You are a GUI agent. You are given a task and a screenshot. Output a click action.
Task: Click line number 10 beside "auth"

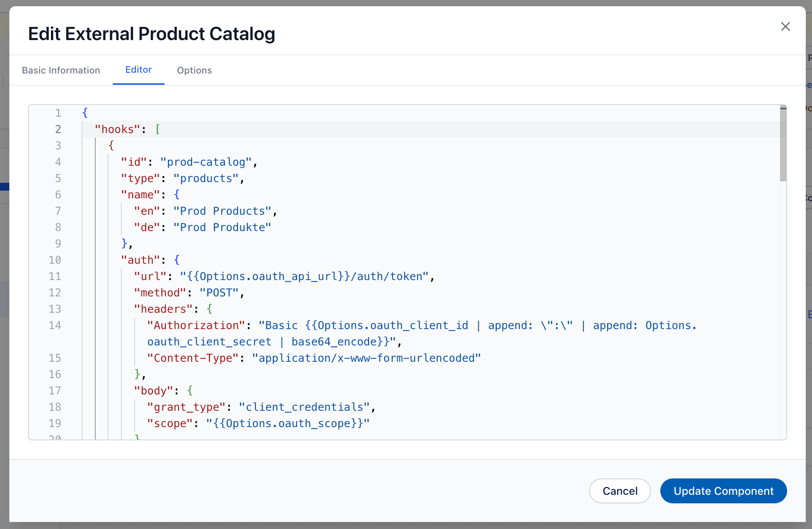pyautogui.click(x=55, y=260)
